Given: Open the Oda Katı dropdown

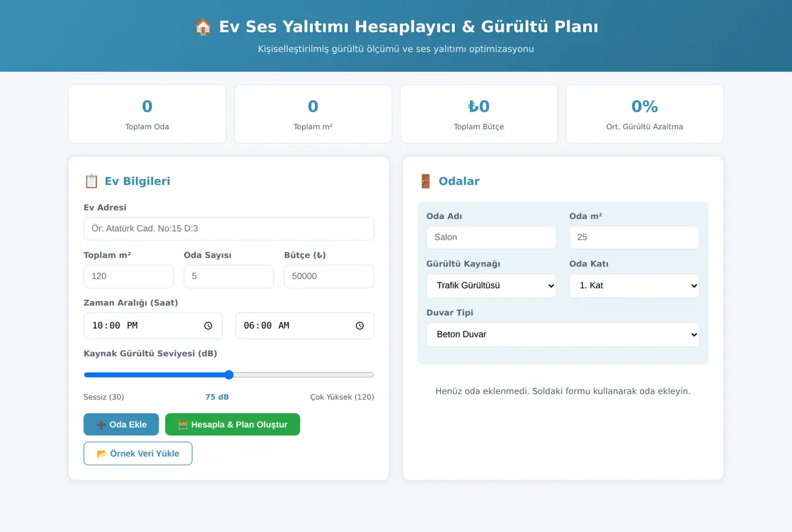Looking at the screenshot, I should pos(634,286).
